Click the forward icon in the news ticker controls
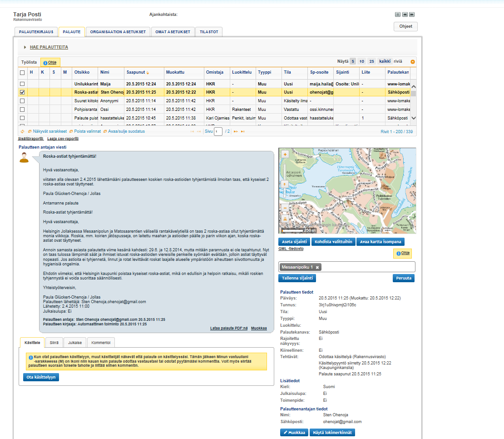 [x=412, y=15]
